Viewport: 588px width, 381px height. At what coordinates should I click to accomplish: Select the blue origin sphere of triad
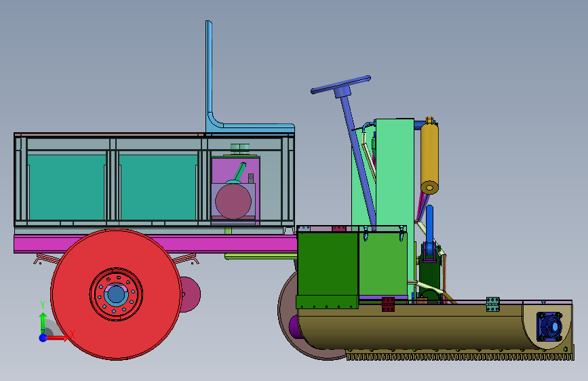coord(43,338)
